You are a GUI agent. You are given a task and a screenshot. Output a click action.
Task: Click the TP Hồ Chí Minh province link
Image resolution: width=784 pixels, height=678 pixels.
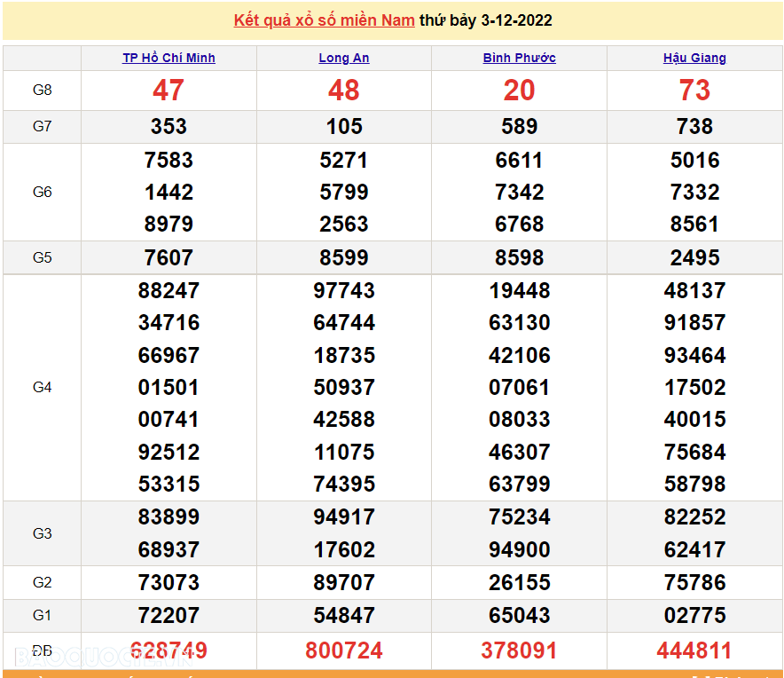point(169,58)
